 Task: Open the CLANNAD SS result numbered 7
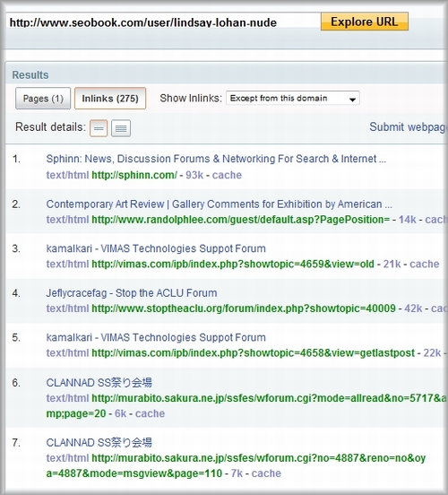point(99,443)
